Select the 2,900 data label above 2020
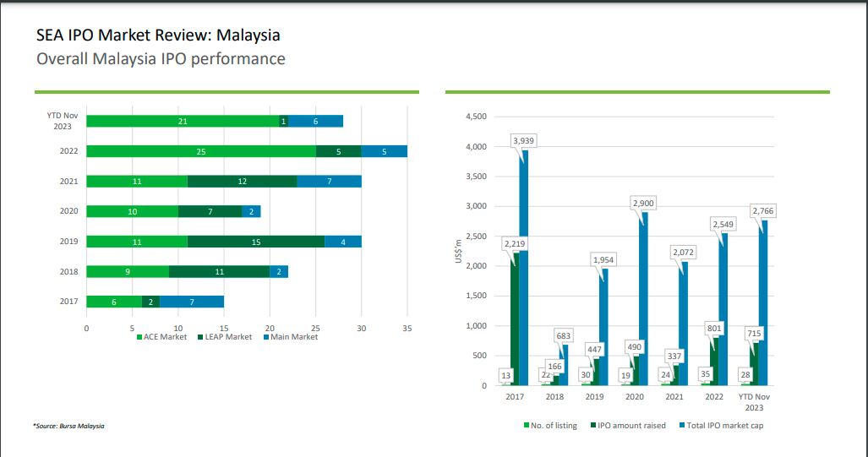The image size is (868, 457). click(x=643, y=204)
